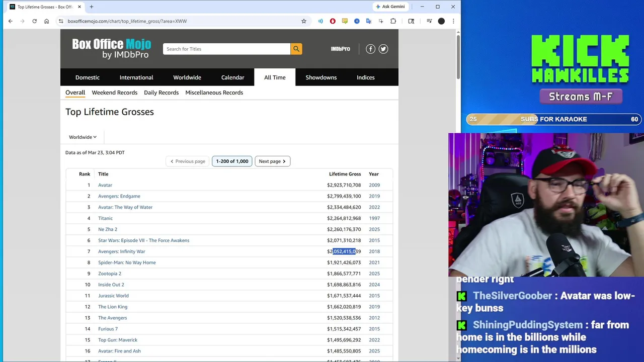Switch to Daily Records sub-tab

161,93
